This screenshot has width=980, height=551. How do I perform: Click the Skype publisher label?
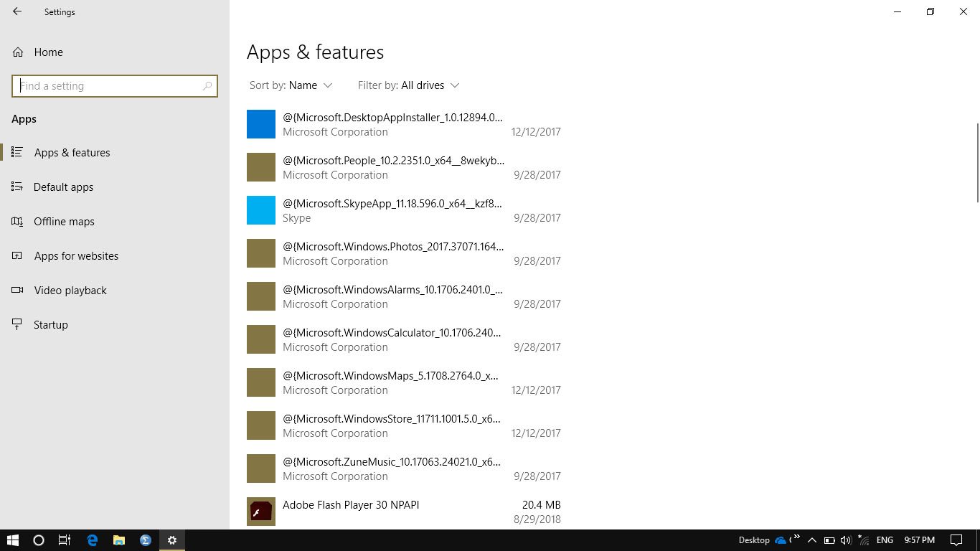[x=297, y=218]
